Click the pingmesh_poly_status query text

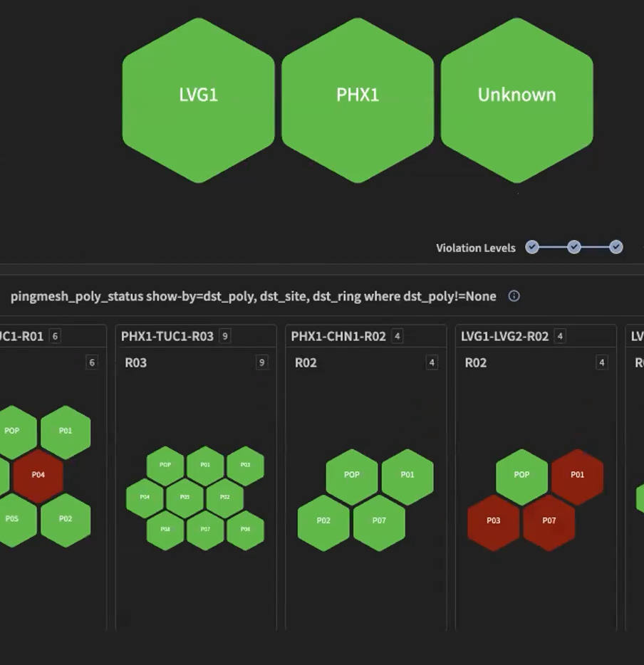click(254, 296)
